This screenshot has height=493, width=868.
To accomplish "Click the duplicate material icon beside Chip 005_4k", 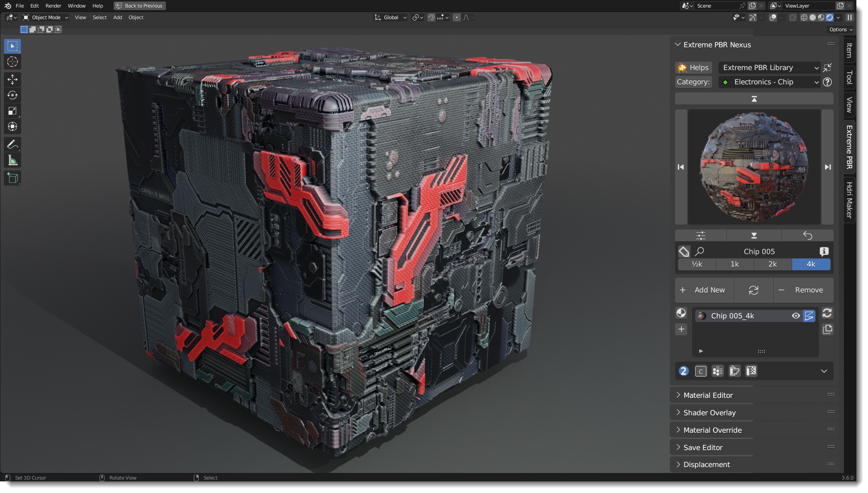I will (827, 329).
